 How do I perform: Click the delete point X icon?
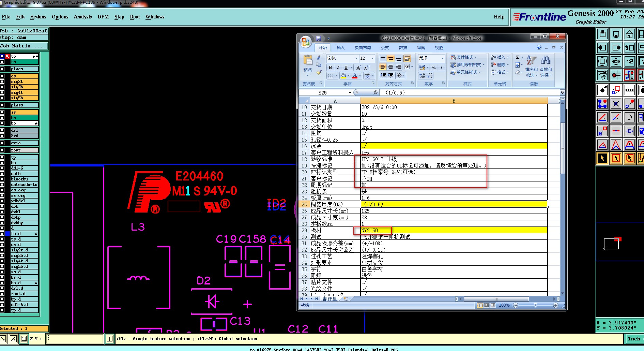click(616, 104)
